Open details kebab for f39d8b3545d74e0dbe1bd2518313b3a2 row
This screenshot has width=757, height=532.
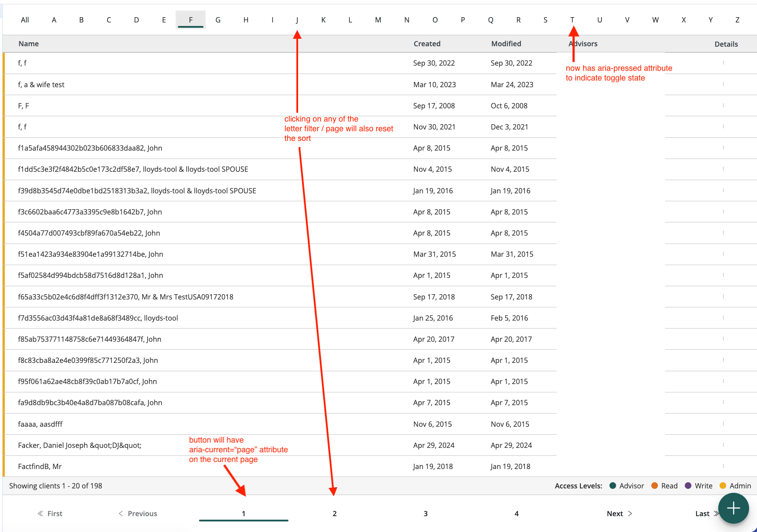click(x=723, y=190)
